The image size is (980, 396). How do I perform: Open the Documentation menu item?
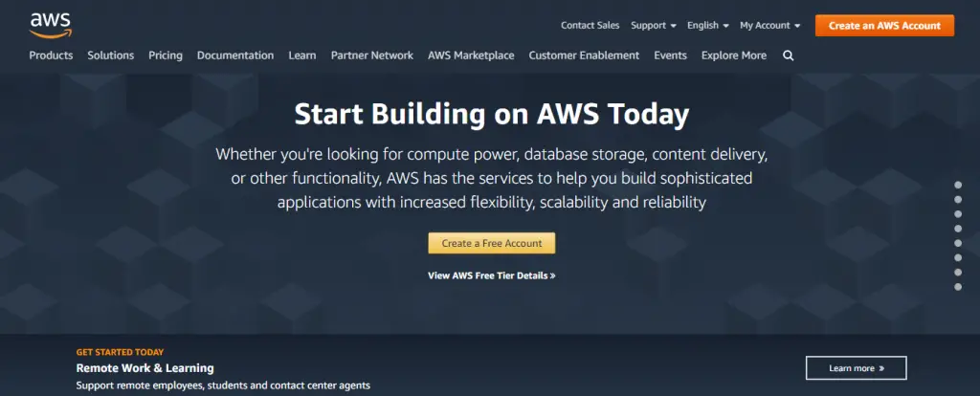tap(235, 55)
